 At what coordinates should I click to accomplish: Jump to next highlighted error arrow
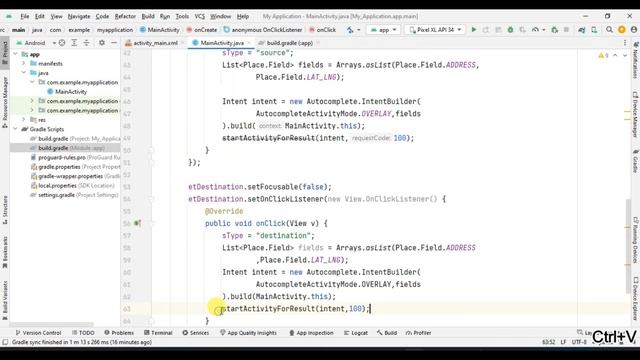coord(624,56)
